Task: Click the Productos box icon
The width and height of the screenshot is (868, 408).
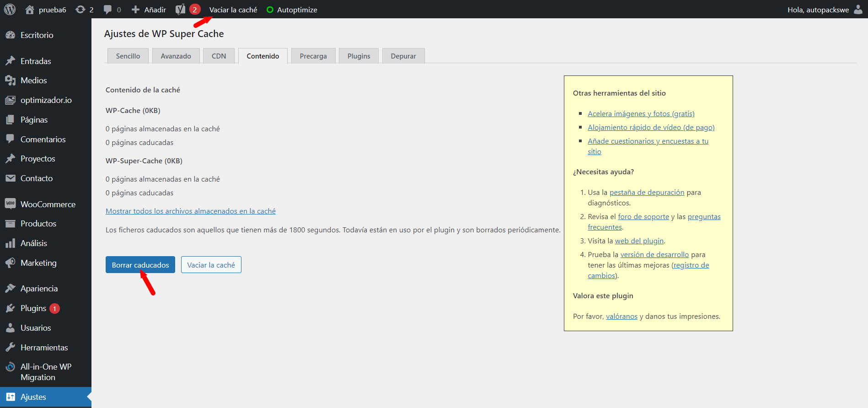Action: pyautogui.click(x=11, y=224)
